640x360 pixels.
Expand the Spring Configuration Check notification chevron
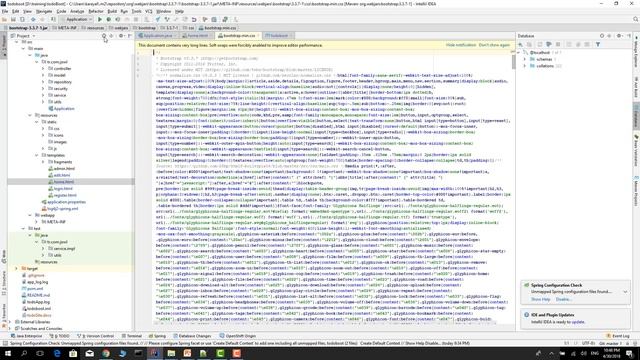[x=625, y=292]
